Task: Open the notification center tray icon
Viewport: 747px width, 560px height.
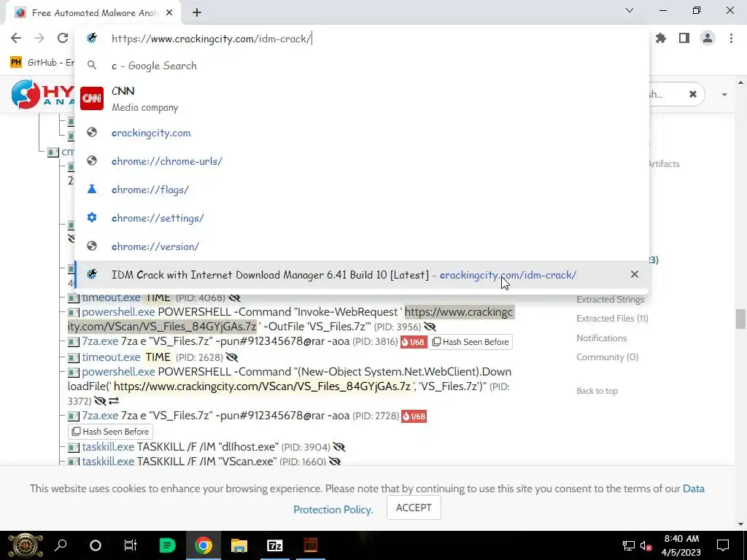Action: click(723, 545)
